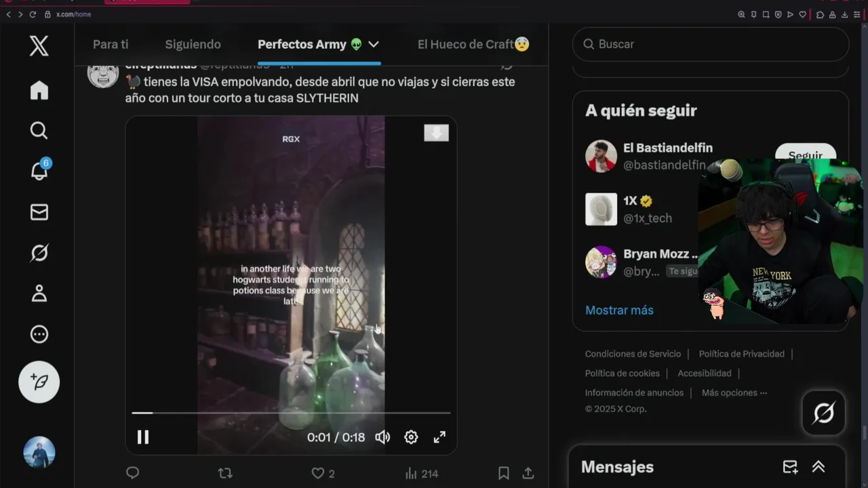The width and height of the screenshot is (868, 488).
Task: Click the pin icon in address bar
Action: click(753, 14)
